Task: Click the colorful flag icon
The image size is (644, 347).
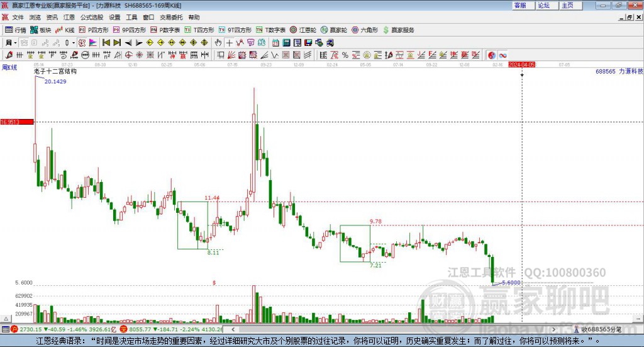Action: pyautogui.click(x=94, y=43)
